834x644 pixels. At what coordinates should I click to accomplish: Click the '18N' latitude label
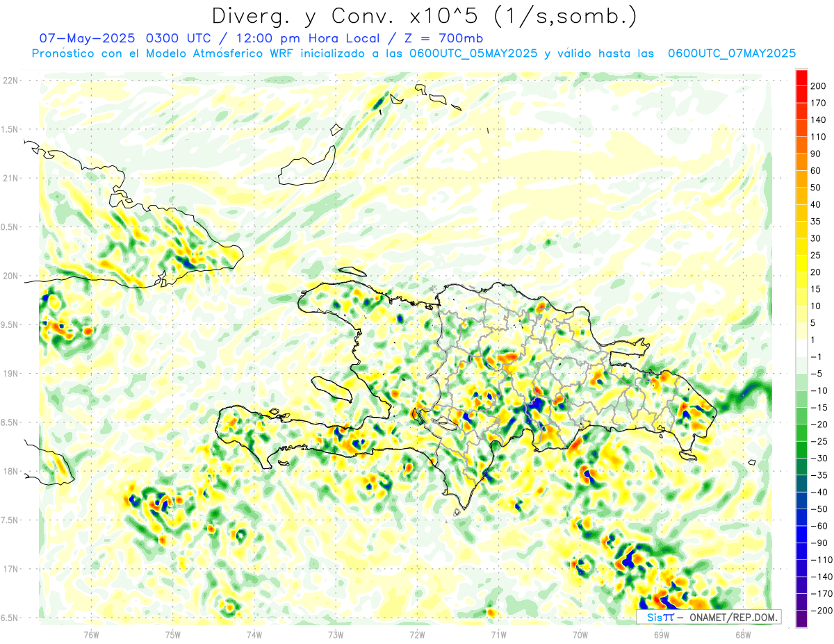coord(10,471)
